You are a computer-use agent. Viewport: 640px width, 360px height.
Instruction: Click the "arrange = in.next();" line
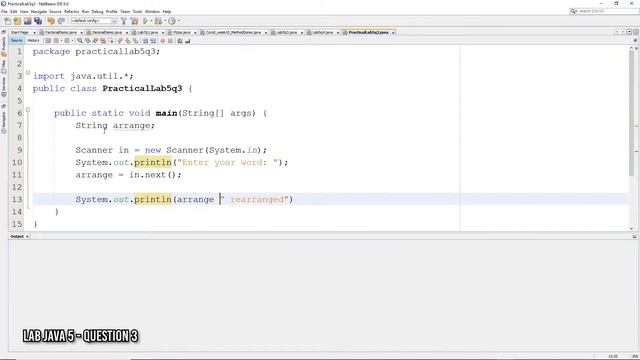[x=128, y=175]
